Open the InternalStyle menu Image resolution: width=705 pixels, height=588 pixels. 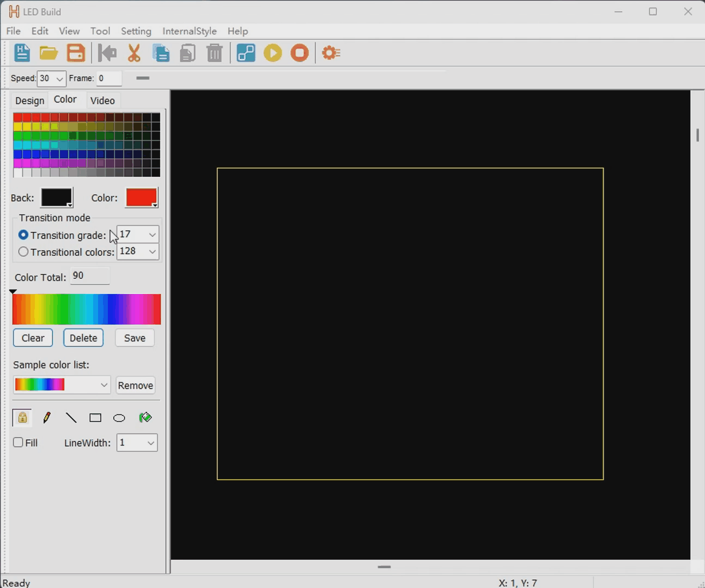190,31
